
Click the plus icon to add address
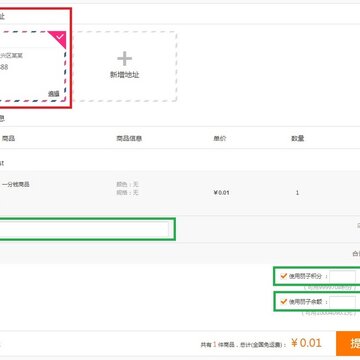click(x=125, y=59)
